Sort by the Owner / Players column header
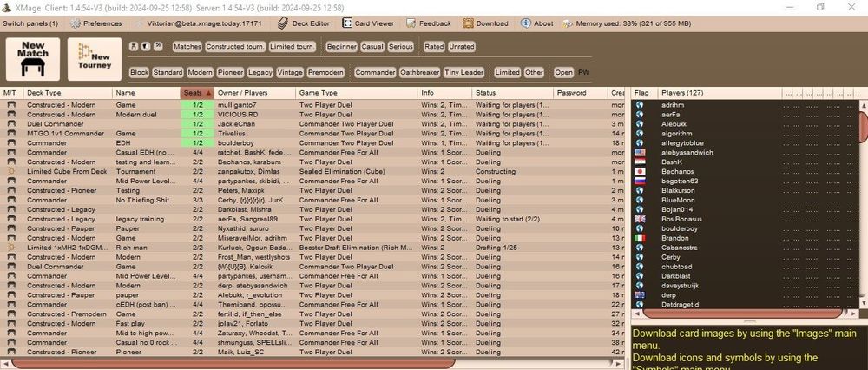Screen dimensions: 868x370 click(x=254, y=93)
